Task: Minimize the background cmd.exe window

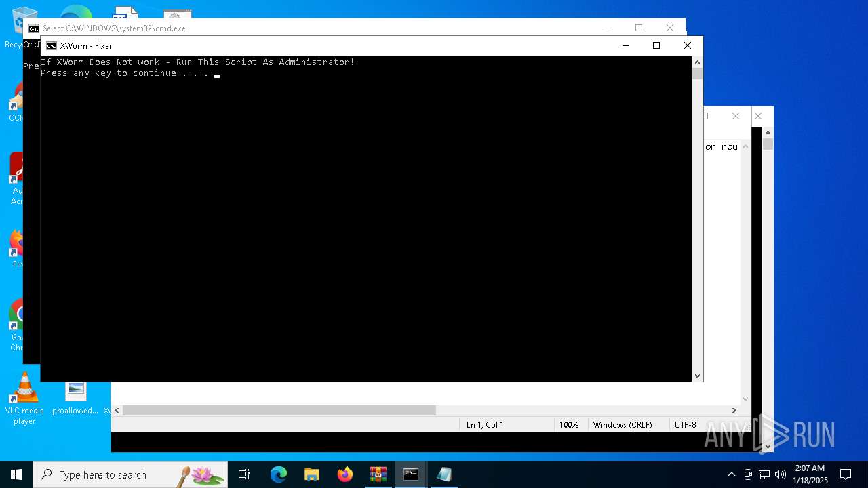Action: click(x=608, y=28)
